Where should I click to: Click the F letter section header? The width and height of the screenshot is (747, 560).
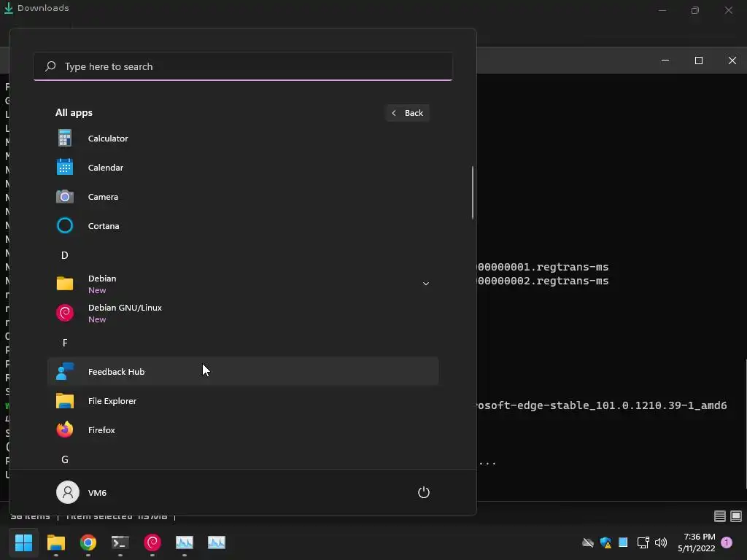point(65,343)
